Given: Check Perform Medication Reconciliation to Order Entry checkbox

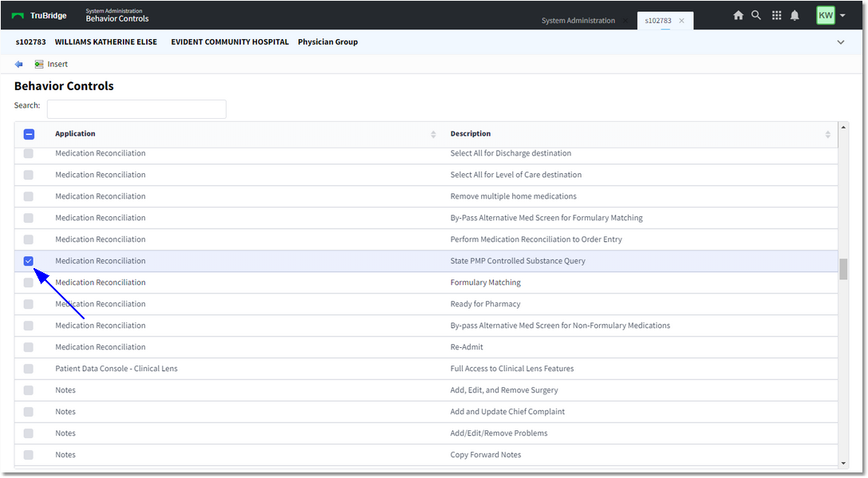Looking at the screenshot, I should pos(28,240).
